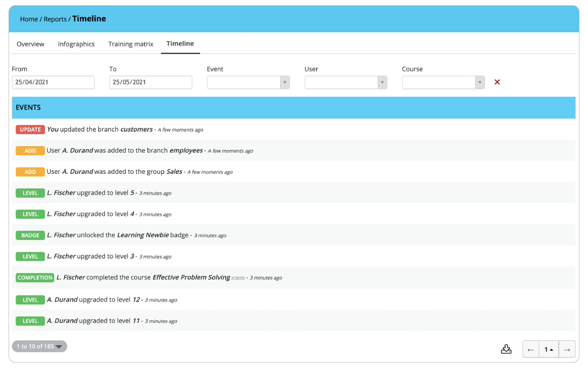This screenshot has width=588, height=368.
Task: Open the User filter dropdown
Action: (346, 82)
